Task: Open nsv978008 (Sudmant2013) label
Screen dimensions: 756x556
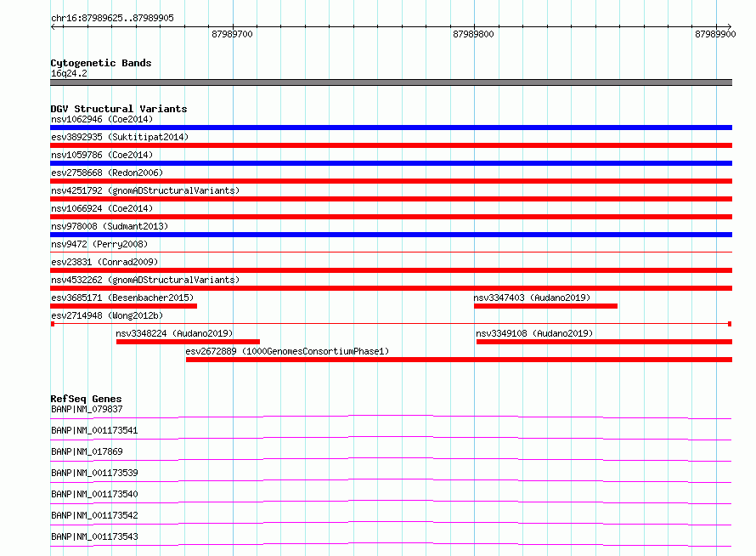Action: (x=110, y=226)
